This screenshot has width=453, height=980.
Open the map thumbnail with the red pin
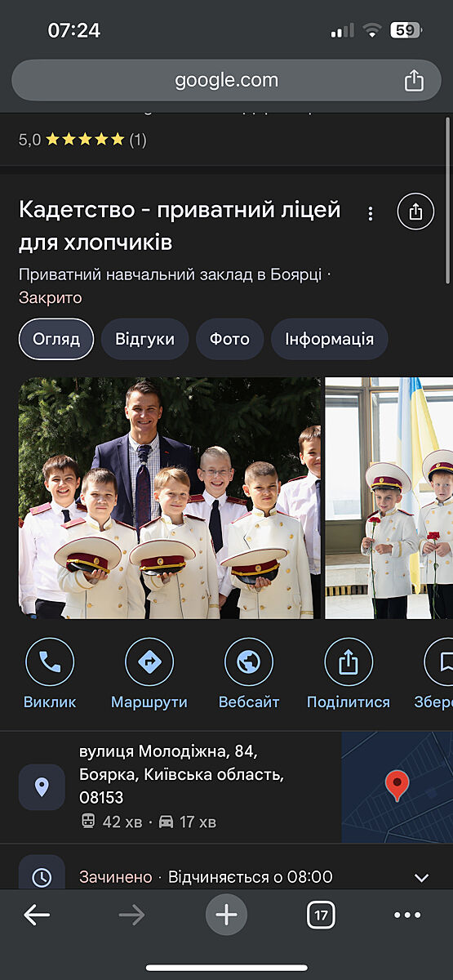coord(397,787)
